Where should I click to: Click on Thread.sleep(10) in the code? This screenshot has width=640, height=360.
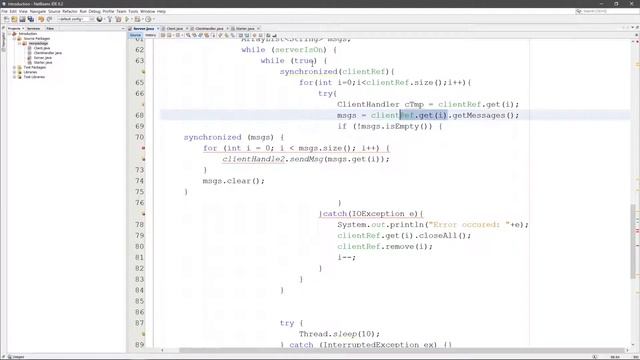[x=340, y=334]
